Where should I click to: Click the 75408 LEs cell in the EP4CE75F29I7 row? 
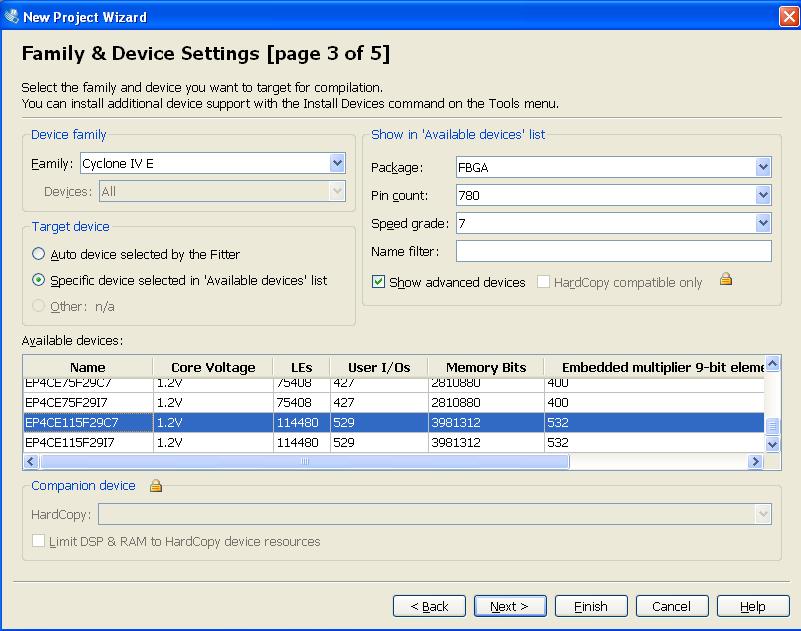click(302, 403)
